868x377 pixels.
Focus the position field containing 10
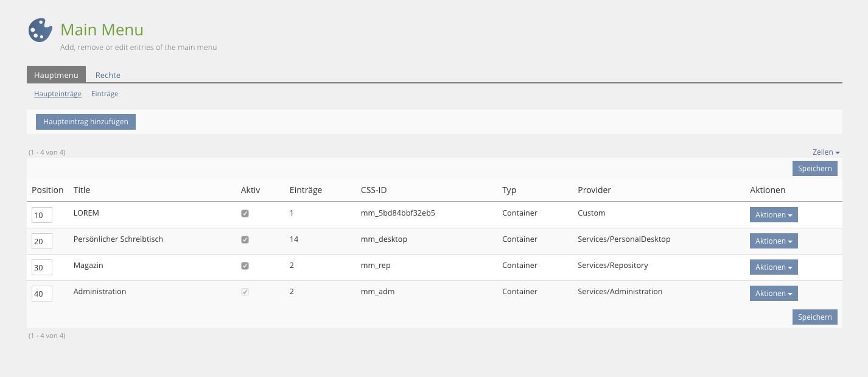(x=41, y=215)
